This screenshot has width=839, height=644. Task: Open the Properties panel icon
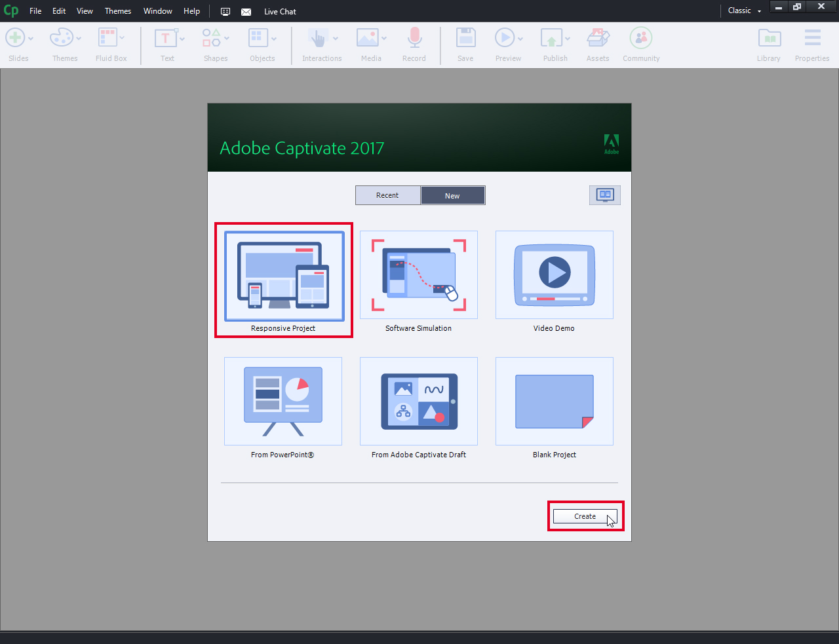(x=813, y=38)
